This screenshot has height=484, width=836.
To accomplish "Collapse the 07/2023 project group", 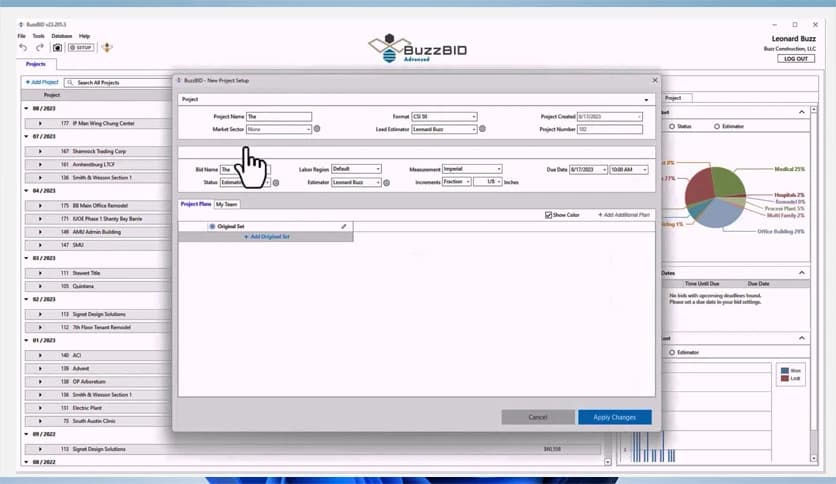I will click(26, 136).
